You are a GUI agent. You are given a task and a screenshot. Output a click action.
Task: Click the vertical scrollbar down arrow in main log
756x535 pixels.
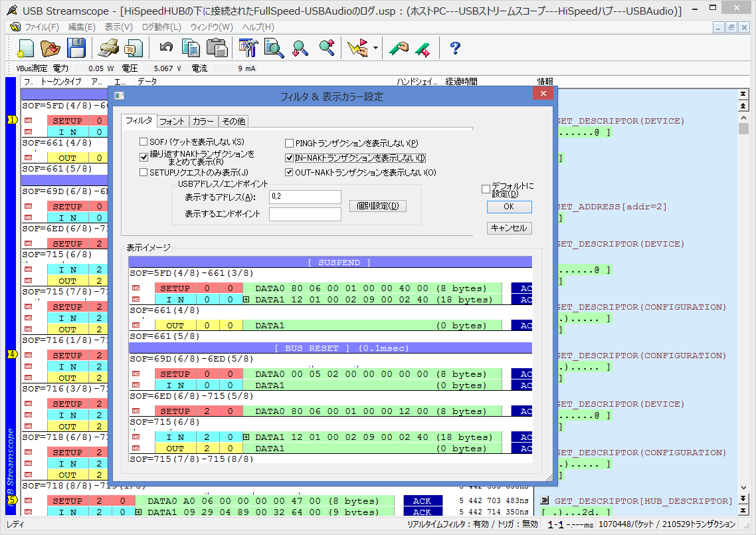click(743, 488)
